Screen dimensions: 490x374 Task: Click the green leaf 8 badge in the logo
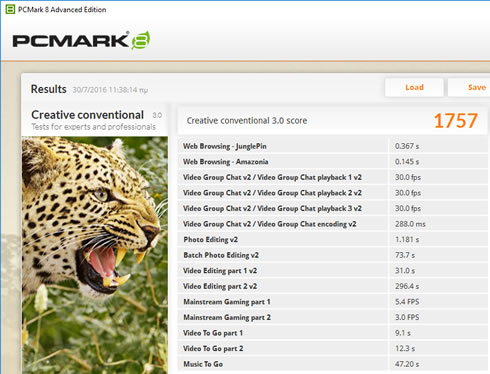[x=141, y=40]
